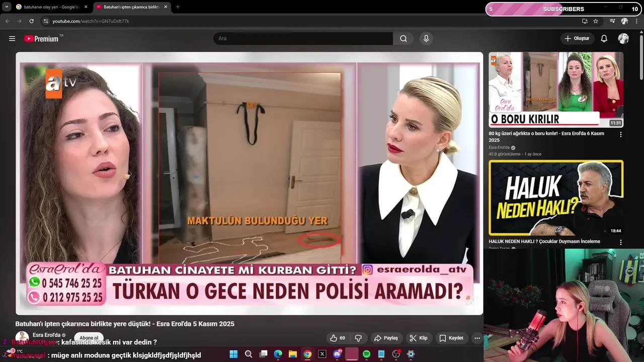The width and height of the screenshot is (644, 362).
Task: Open Windows Settings from taskbar
Action: tap(411, 354)
